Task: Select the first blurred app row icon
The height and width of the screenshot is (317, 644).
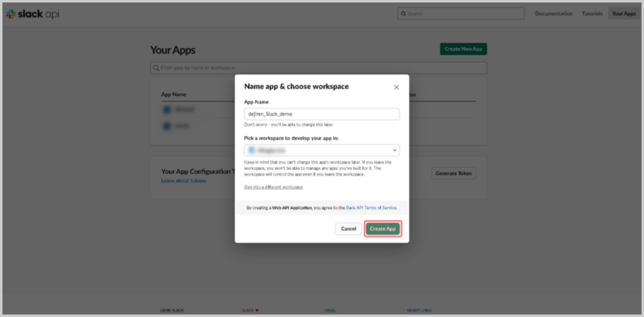Action: (167, 109)
